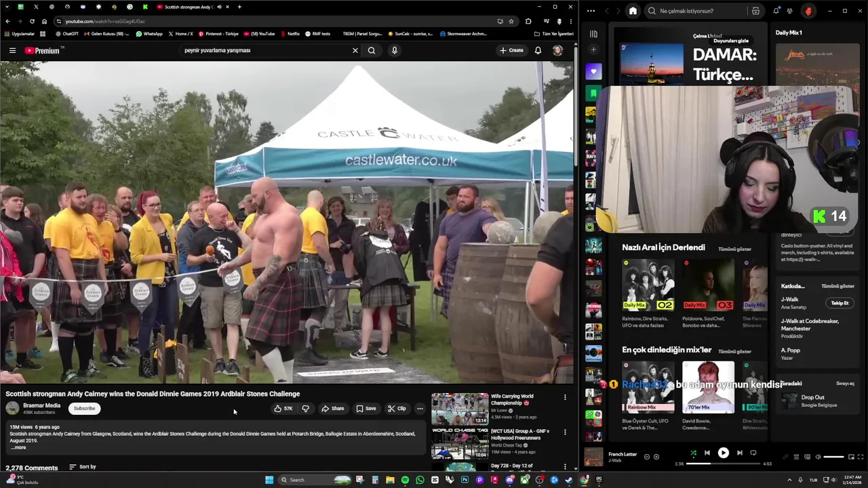Switch to Scottish strongman YouTube tab
Viewport: 868px width, 488px height.
tap(189, 7)
